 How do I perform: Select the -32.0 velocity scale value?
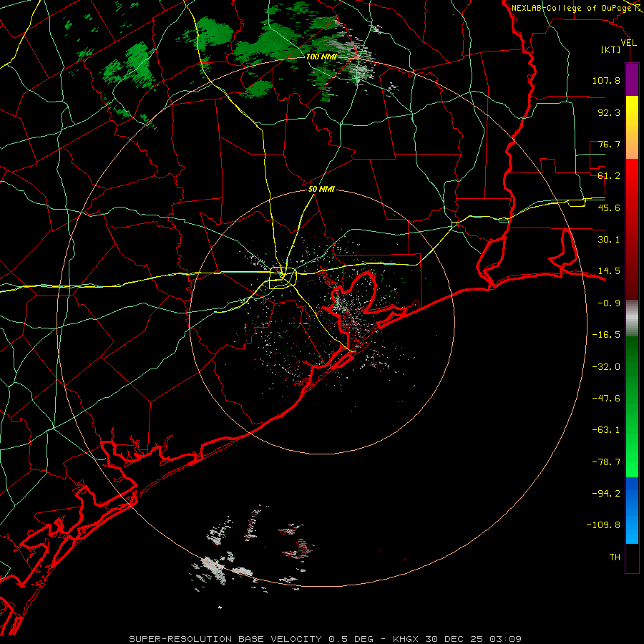pos(606,367)
